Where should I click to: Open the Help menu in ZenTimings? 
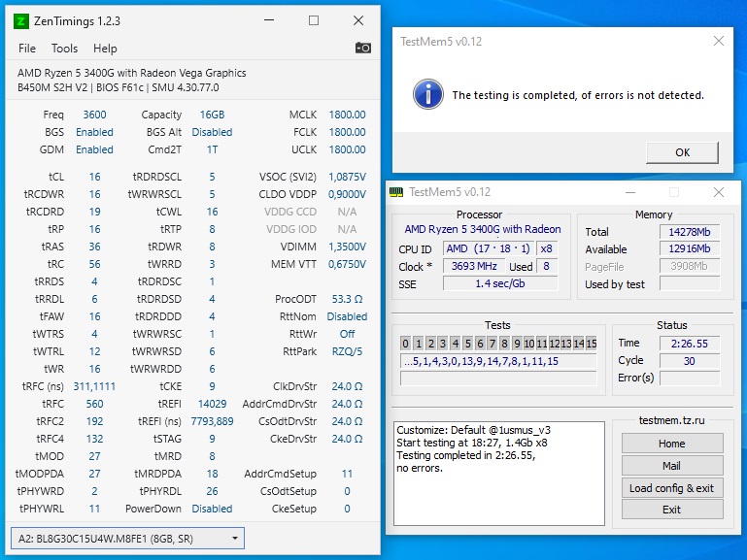[x=105, y=49]
